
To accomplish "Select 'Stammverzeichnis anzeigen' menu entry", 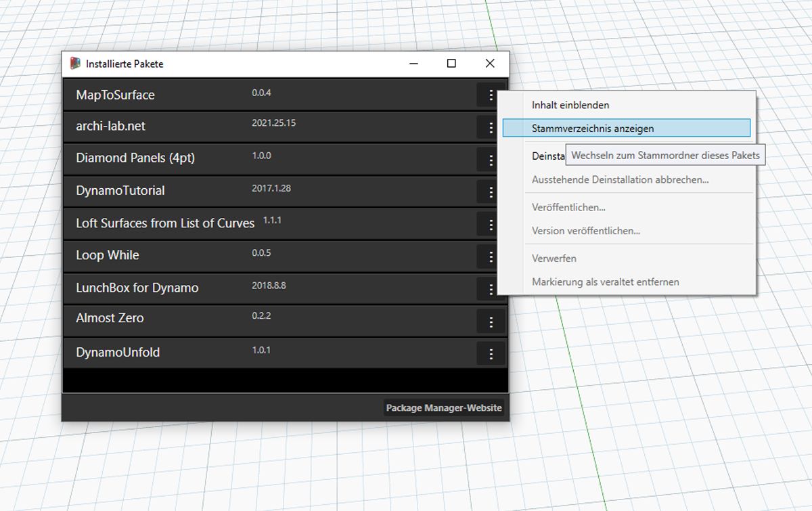I will pyautogui.click(x=627, y=128).
